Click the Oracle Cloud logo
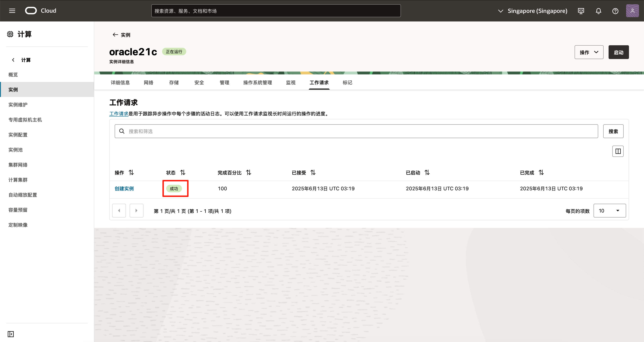The width and height of the screenshot is (644, 342). coord(31,11)
